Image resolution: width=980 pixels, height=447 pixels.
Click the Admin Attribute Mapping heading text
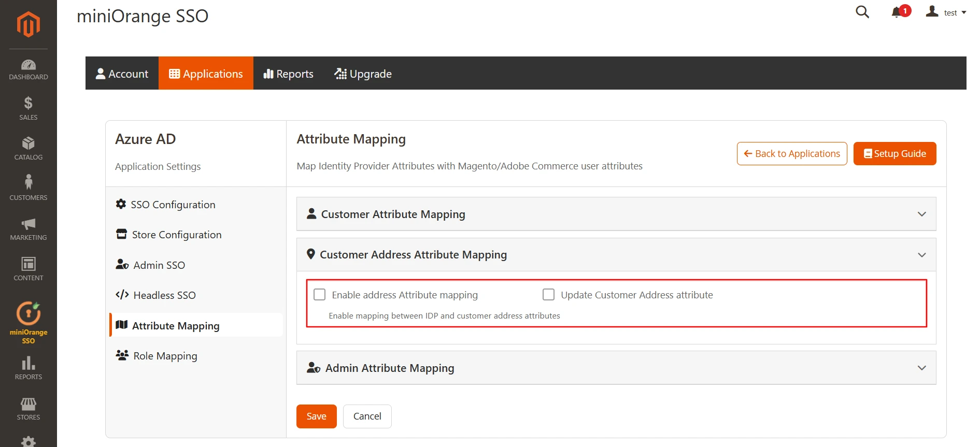pos(390,368)
